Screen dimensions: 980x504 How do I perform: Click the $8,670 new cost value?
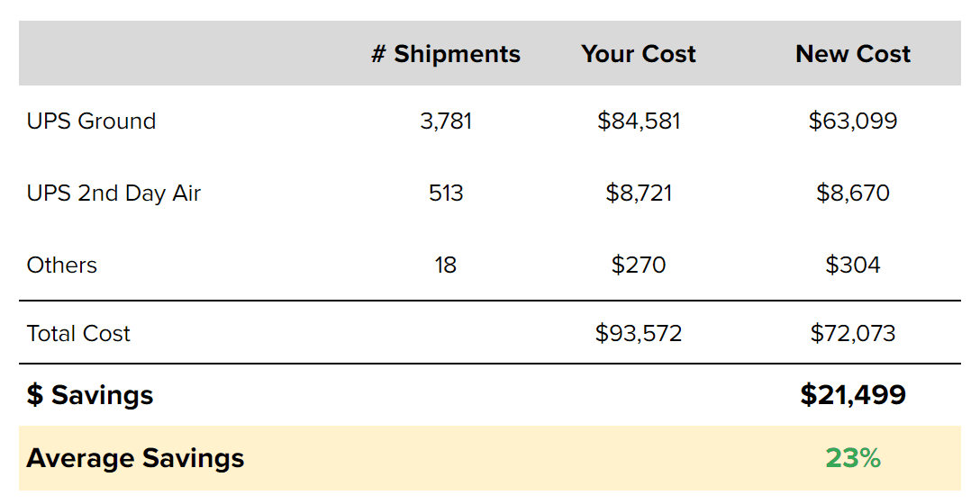coord(853,193)
